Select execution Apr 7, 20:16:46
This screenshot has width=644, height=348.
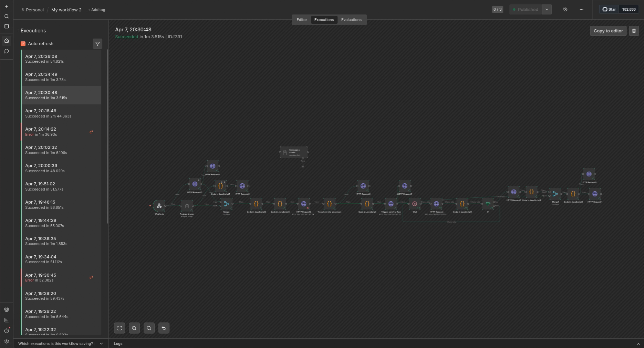[x=61, y=113]
